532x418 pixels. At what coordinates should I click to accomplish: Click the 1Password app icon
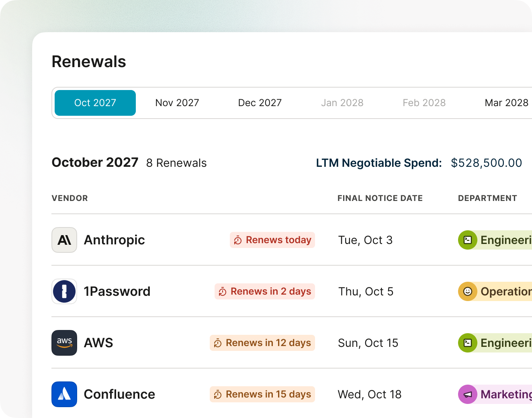point(64,291)
